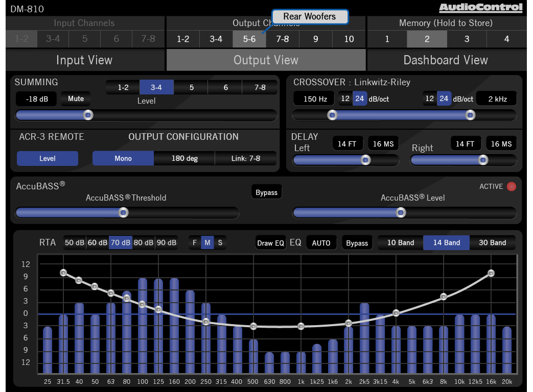Select the EQ curve point at 31.5 Hz
533x392 pixels.
coord(63,273)
